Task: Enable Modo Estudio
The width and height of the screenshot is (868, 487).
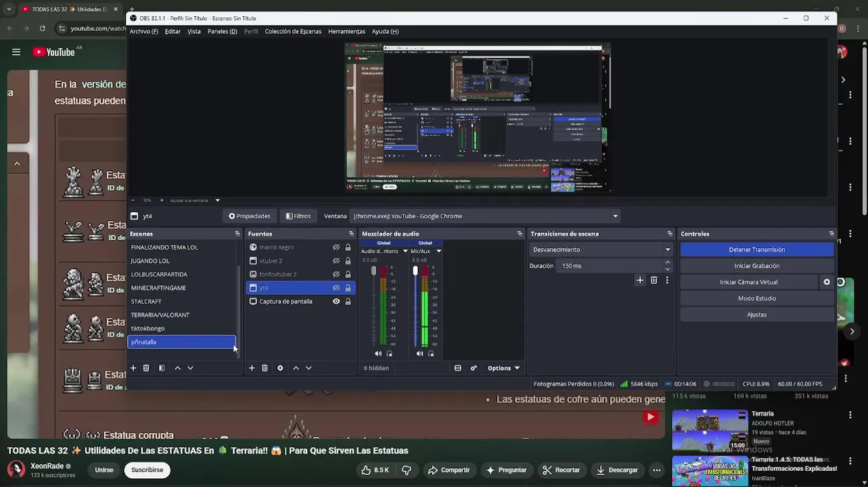Action: pyautogui.click(x=757, y=298)
